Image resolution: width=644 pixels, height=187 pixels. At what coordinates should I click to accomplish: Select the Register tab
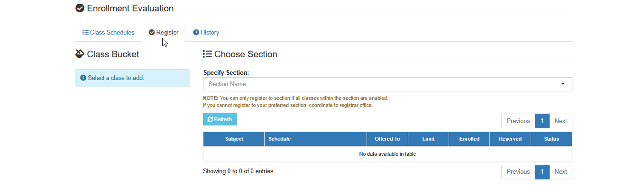164,33
